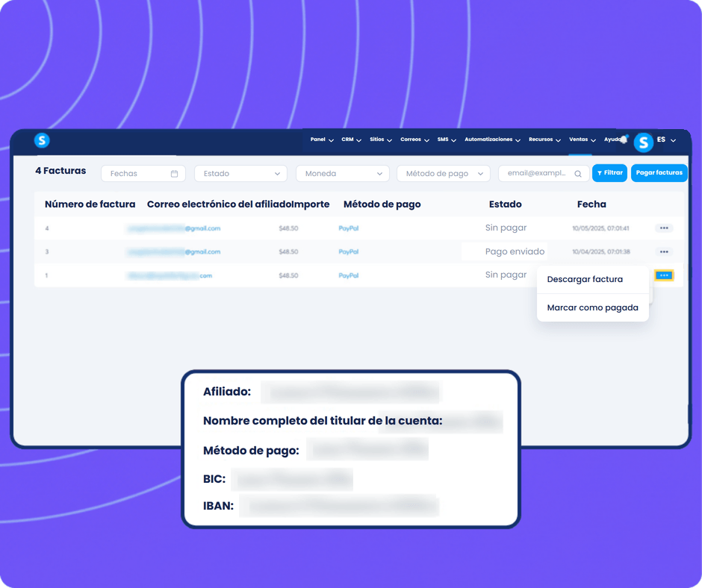This screenshot has width=702, height=588.
Task: Open three-dots menu for invoice 3
Action: [664, 251]
